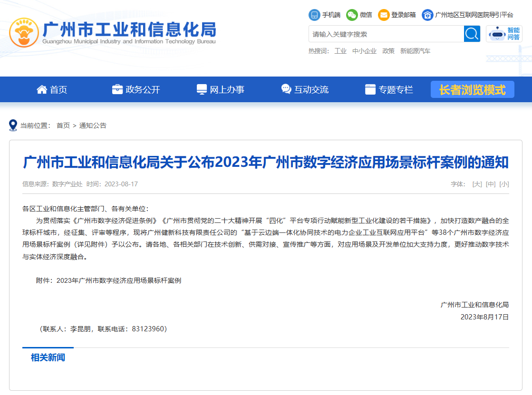Set font size to medium [中]
The image size is (532, 395).
[491, 184]
